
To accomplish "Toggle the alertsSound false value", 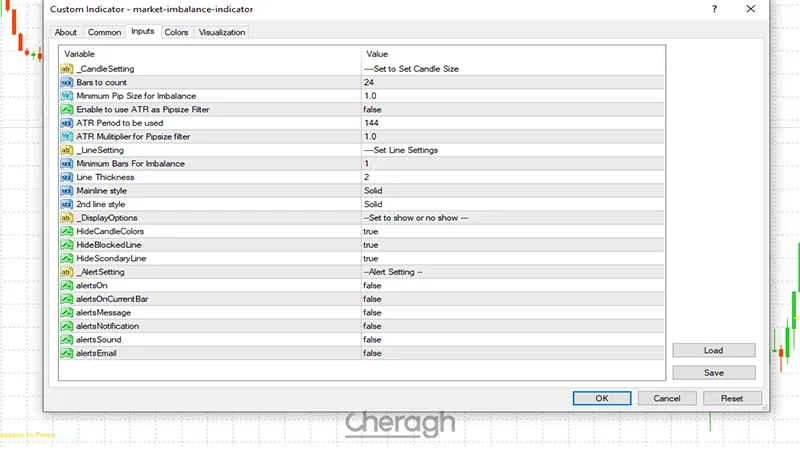I will click(372, 339).
